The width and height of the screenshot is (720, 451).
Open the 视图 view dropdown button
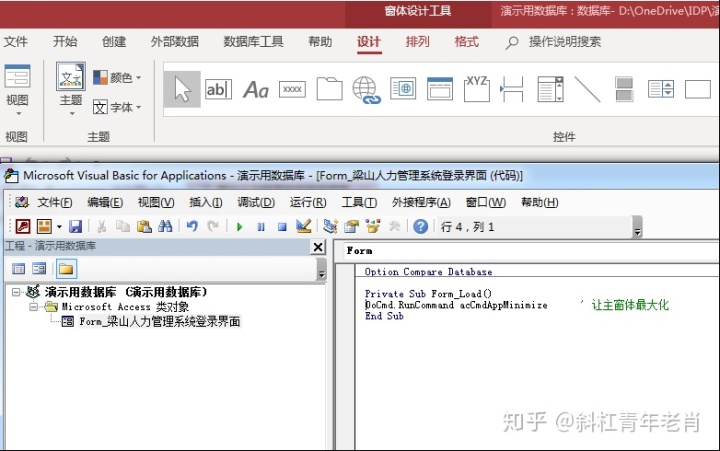(17, 90)
